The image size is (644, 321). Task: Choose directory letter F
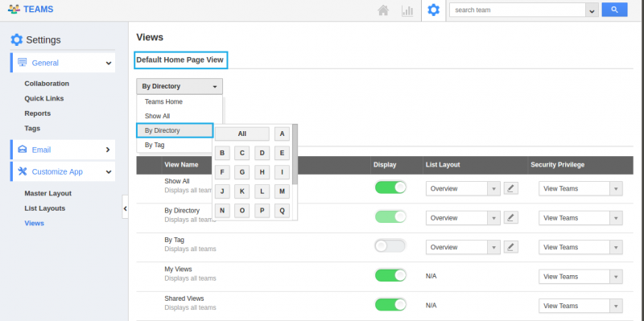click(x=222, y=172)
